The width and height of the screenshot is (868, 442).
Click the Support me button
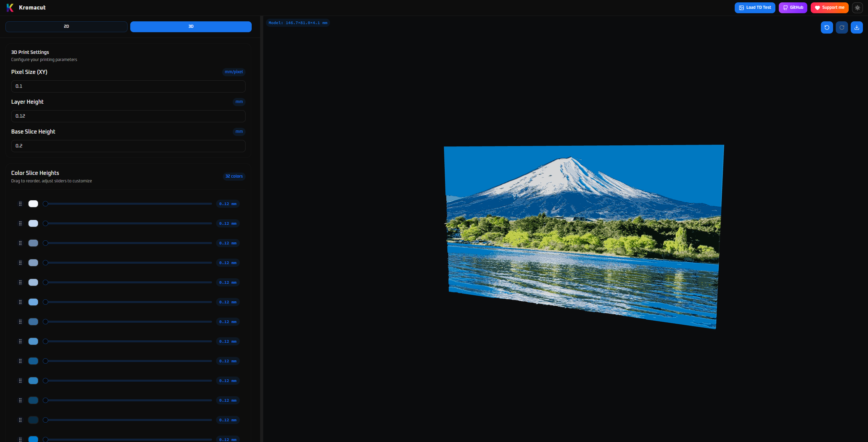point(829,7)
